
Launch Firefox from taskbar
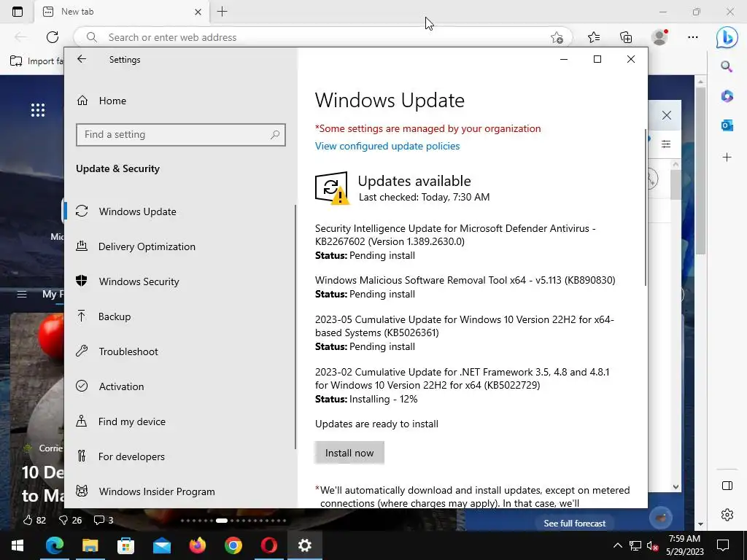tap(197, 545)
